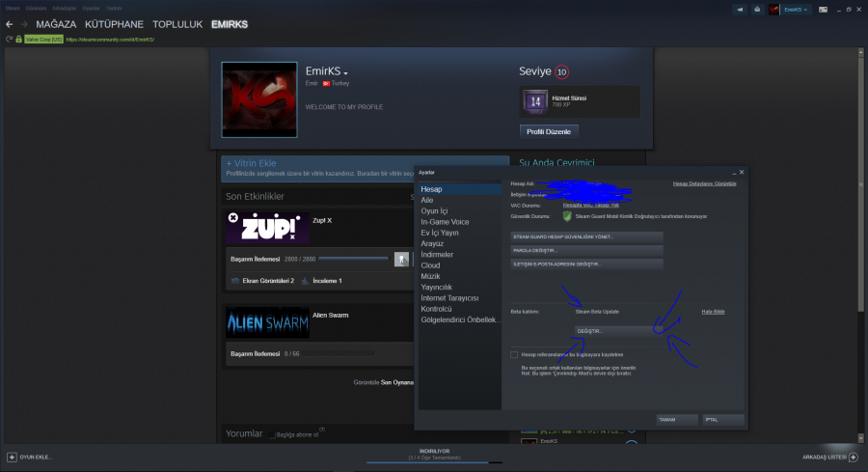Open the Yardım menu
The height and width of the screenshot is (472, 868).
pos(114,9)
